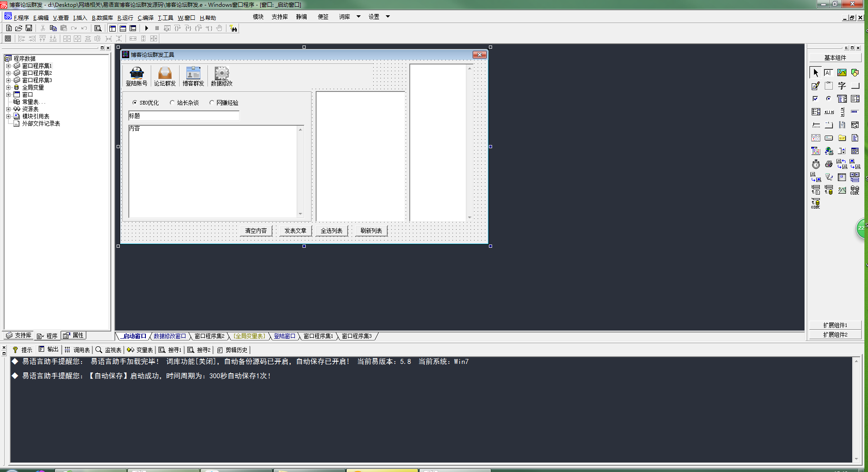Select the printer component in toolbox

tap(828, 164)
